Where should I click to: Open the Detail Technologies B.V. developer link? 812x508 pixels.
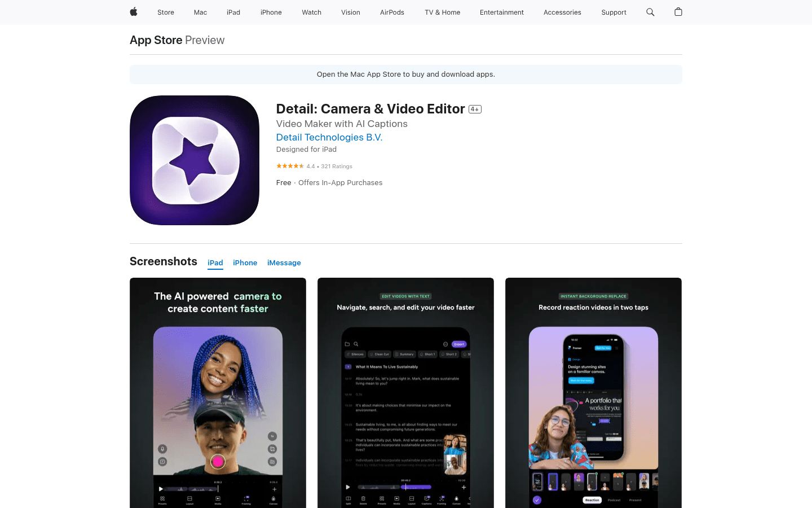click(329, 137)
